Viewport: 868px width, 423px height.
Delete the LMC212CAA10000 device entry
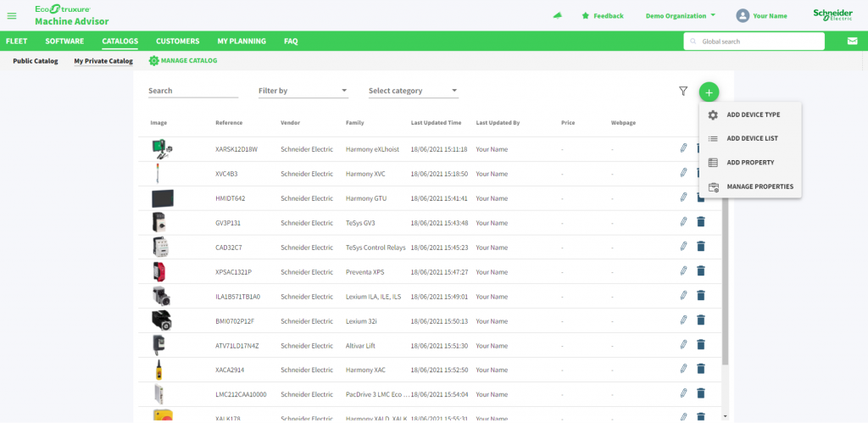click(x=701, y=393)
